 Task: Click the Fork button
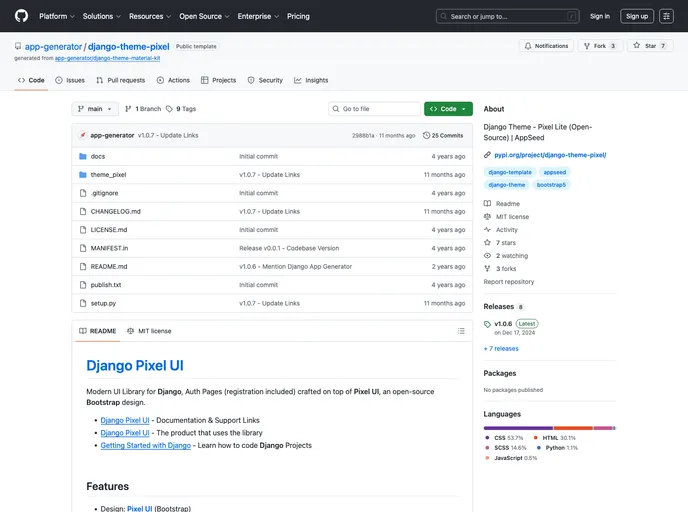coord(600,46)
